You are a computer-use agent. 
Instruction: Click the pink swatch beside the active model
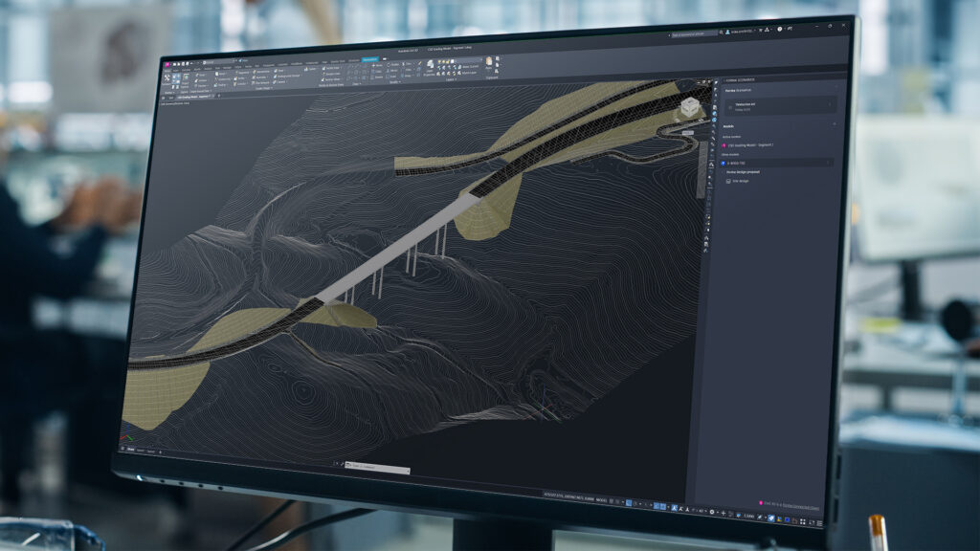coord(724,145)
